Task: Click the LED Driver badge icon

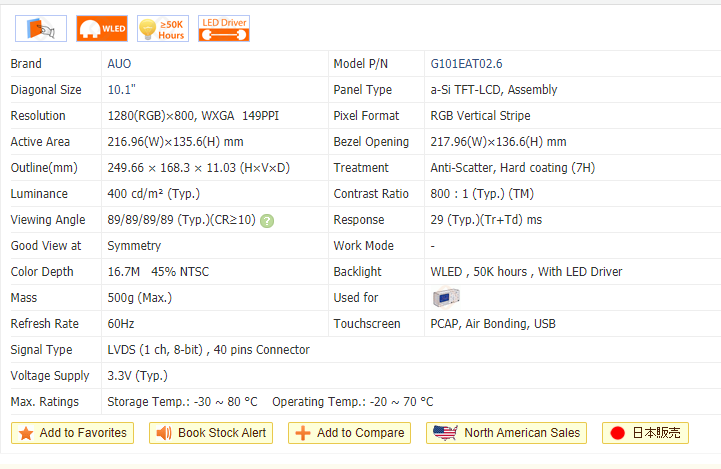Action: pos(224,28)
